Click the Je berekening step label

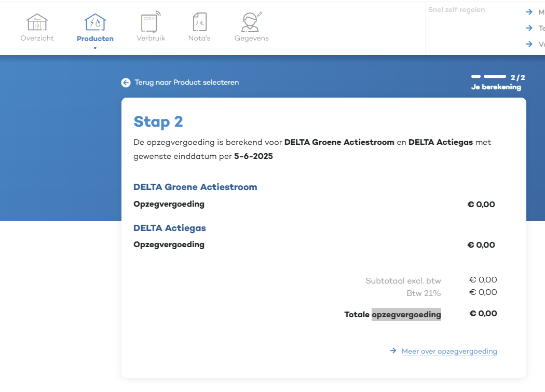496,87
